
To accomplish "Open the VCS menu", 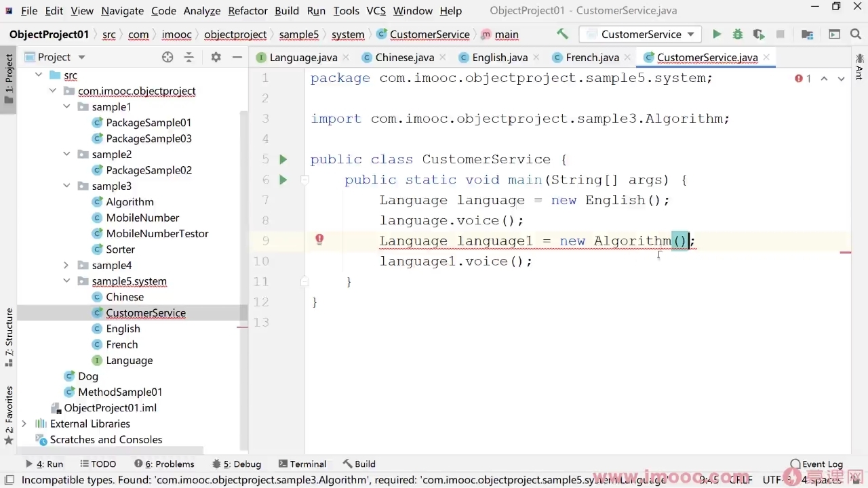I will [376, 11].
